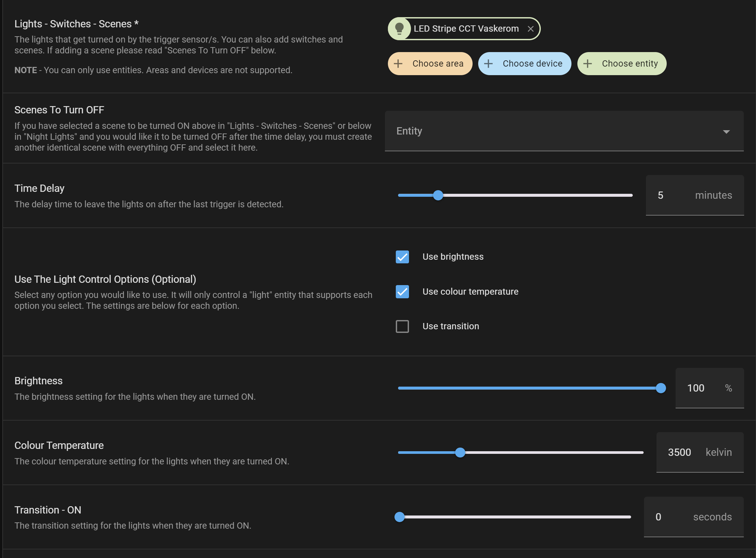Click the Brightness slider handle

(661, 388)
